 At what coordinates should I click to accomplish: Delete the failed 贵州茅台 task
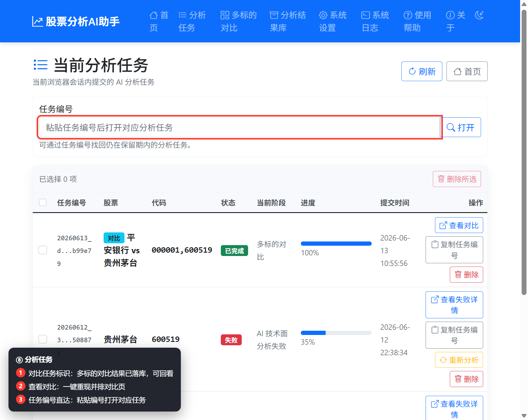pos(467,379)
